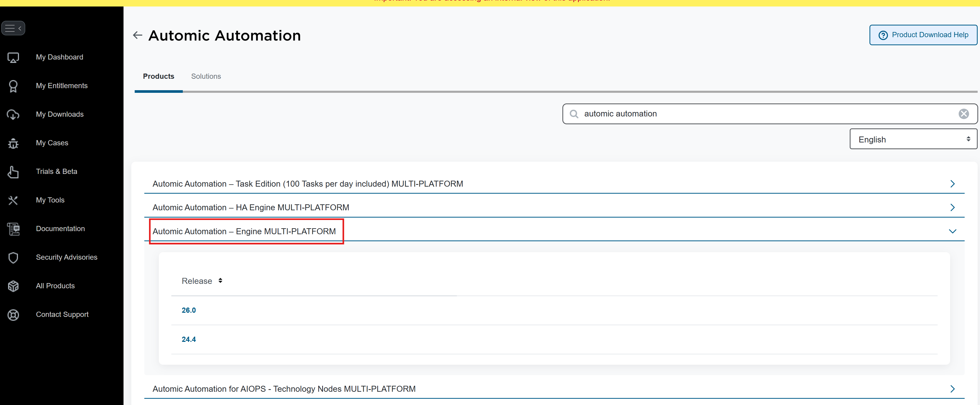
Task: Select Automic Automation – HA Engine product title
Action: [x=251, y=208]
